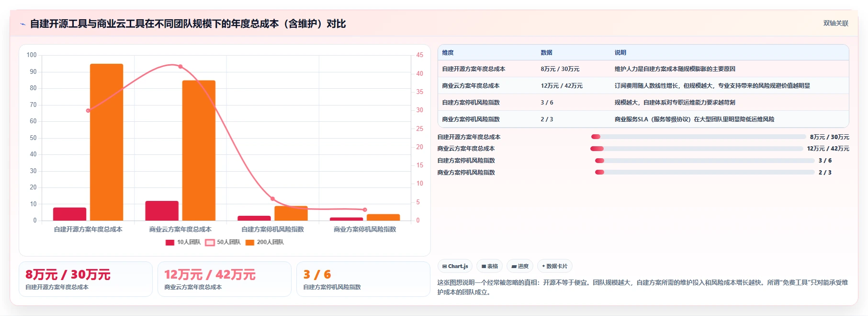Click the red bar above 自建开源方案年度总成本
The image size is (868, 316).
[70, 214]
